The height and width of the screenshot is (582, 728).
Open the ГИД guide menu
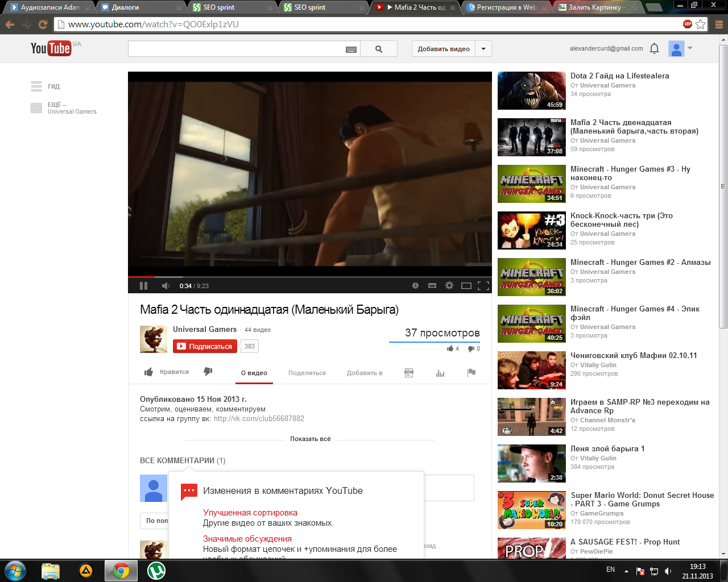pos(45,86)
